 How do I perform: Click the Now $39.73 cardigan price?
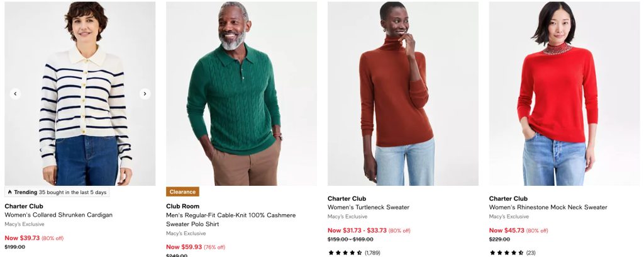pos(22,237)
